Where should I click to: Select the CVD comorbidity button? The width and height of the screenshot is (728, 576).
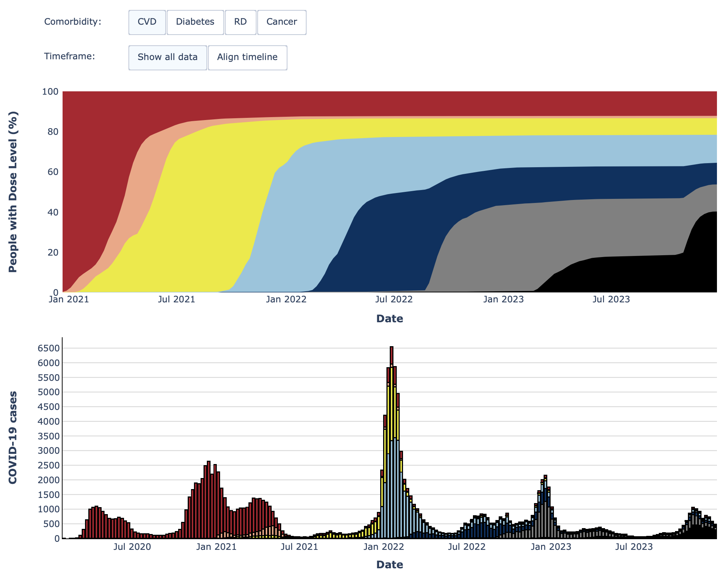click(147, 22)
